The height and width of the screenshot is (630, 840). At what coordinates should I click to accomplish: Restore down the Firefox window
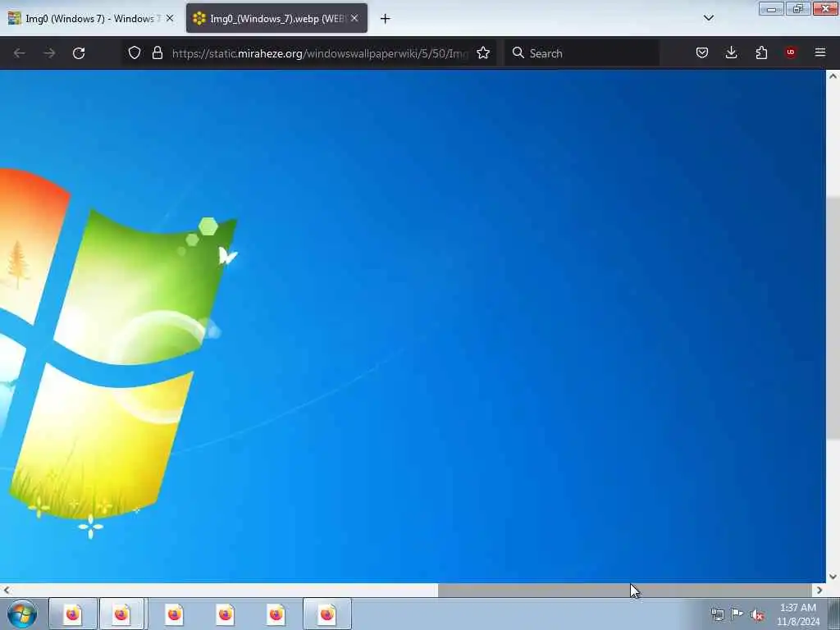798,8
